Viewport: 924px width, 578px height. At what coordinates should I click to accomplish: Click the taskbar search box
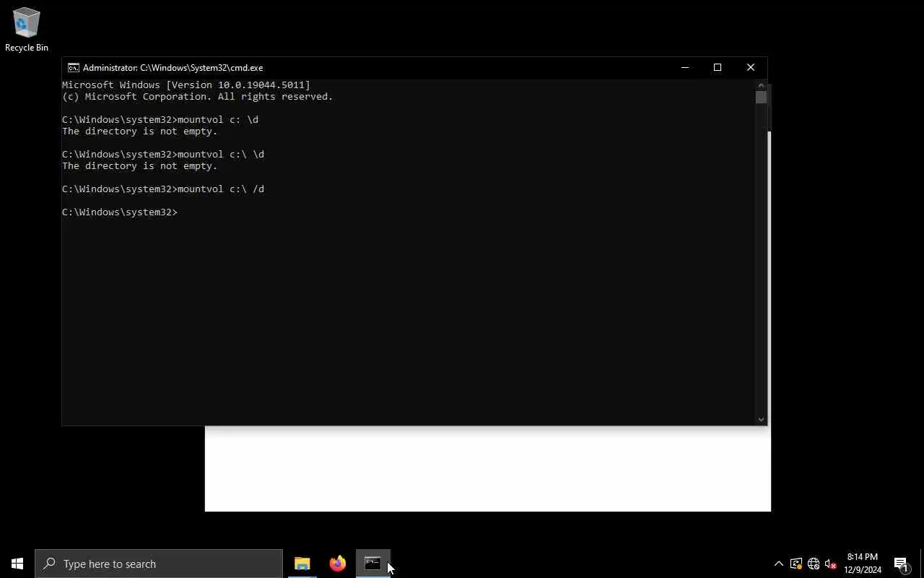[x=159, y=564]
